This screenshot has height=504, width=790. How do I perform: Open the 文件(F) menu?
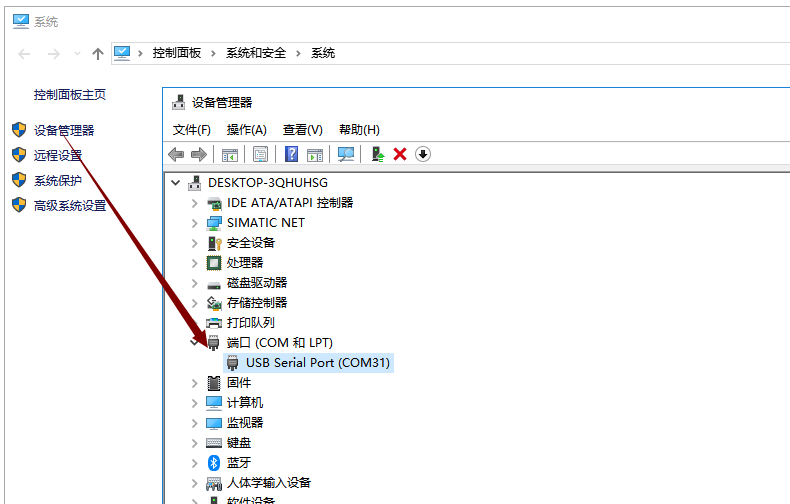[x=191, y=130]
